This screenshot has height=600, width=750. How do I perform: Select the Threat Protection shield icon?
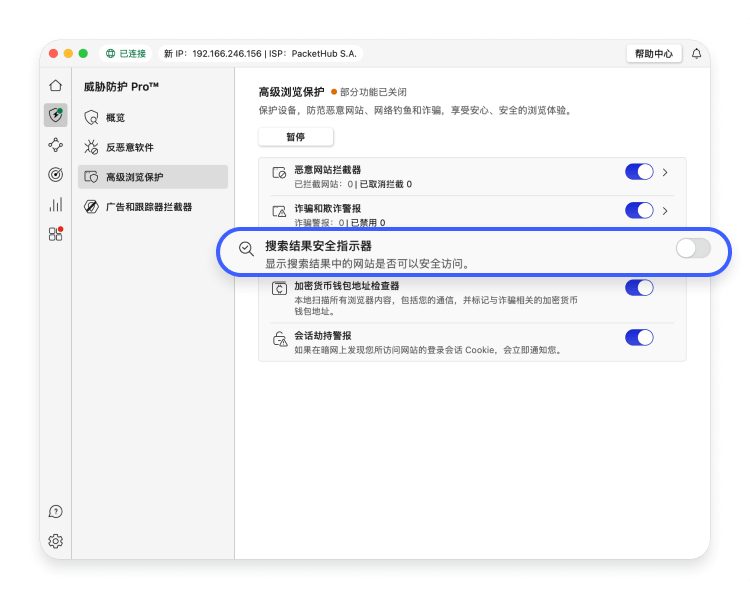[x=55, y=115]
